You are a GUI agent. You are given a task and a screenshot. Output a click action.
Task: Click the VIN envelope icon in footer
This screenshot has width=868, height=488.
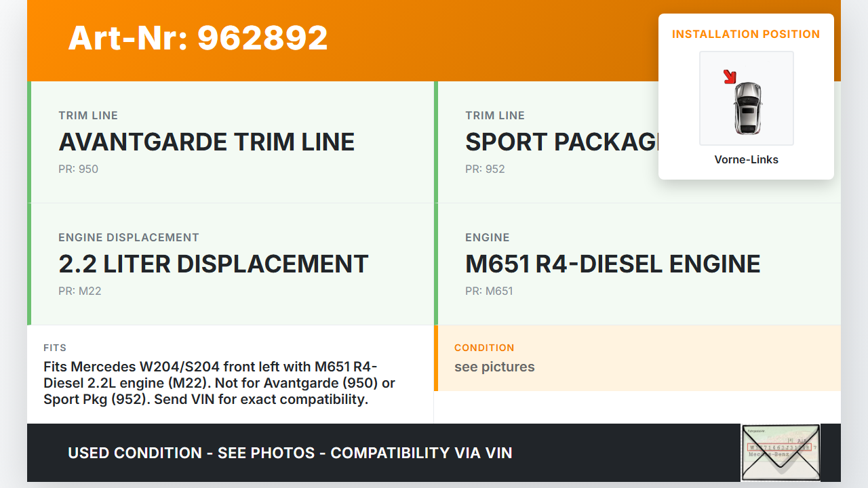coord(781,452)
